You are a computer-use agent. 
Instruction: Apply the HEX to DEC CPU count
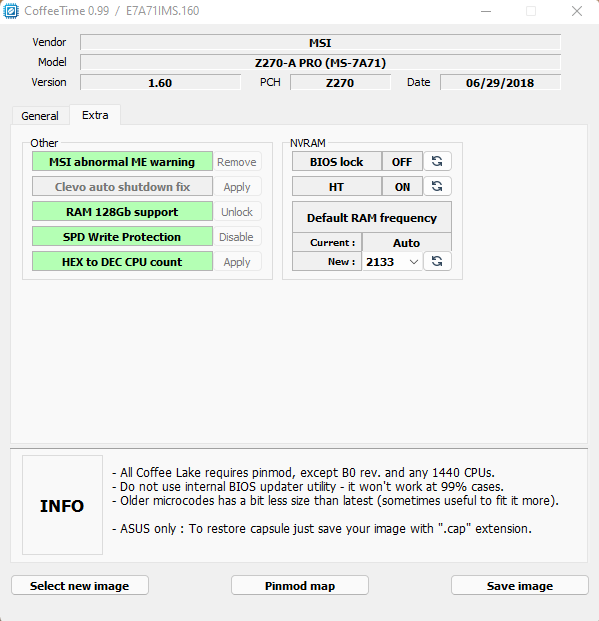tap(237, 262)
